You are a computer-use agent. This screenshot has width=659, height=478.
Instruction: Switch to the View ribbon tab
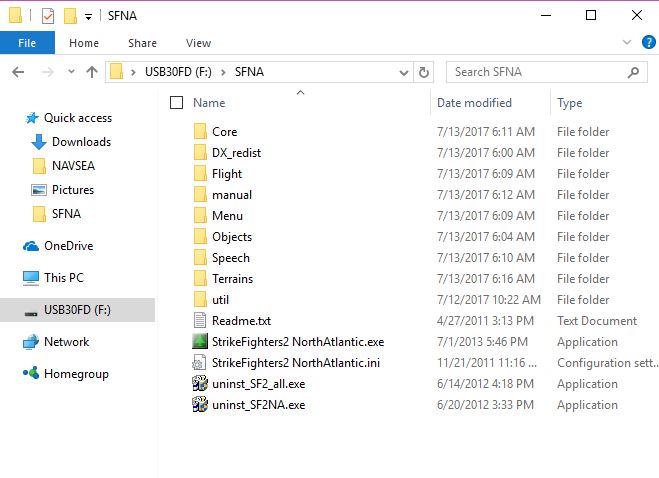point(198,43)
